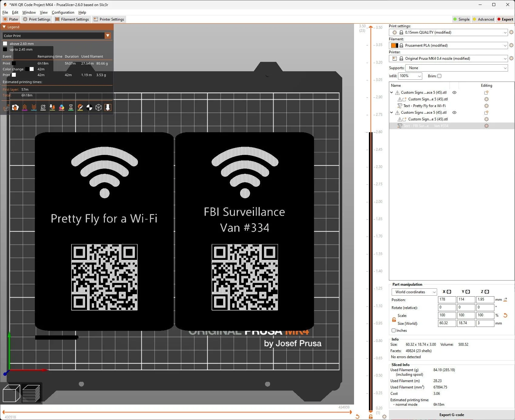The height and width of the screenshot is (420, 515).
Task: Collapse second Custom Signs tree node
Action: [x=392, y=113]
